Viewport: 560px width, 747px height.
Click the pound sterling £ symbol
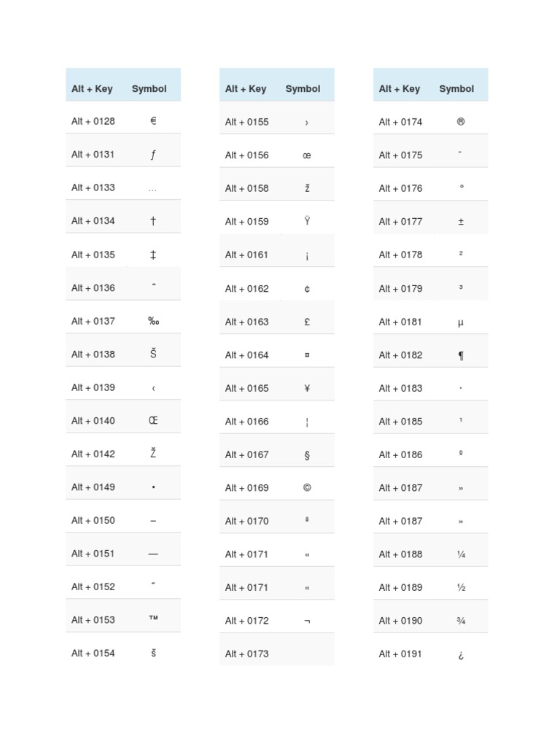point(307,322)
